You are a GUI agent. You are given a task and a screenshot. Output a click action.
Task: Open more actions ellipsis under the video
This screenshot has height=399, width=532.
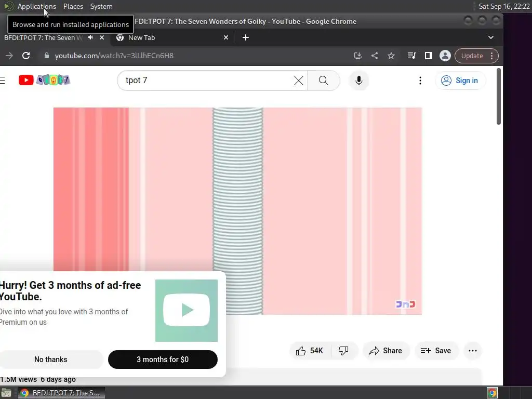(x=473, y=351)
